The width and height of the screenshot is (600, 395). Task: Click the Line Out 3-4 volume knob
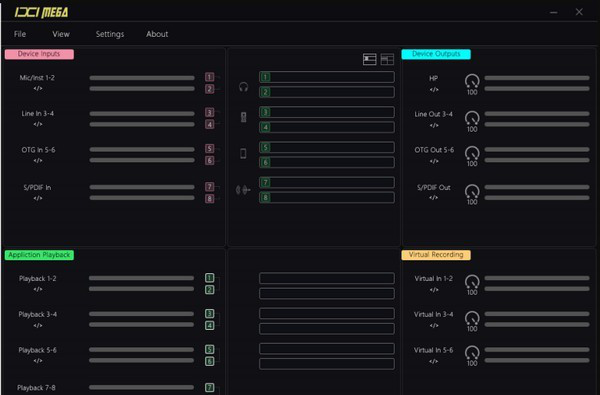[472, 118]
